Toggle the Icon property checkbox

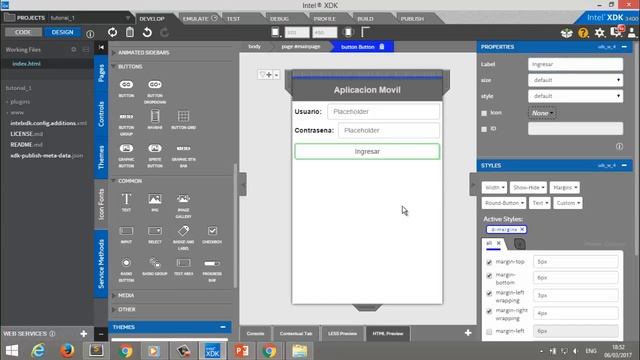(484, 113)
